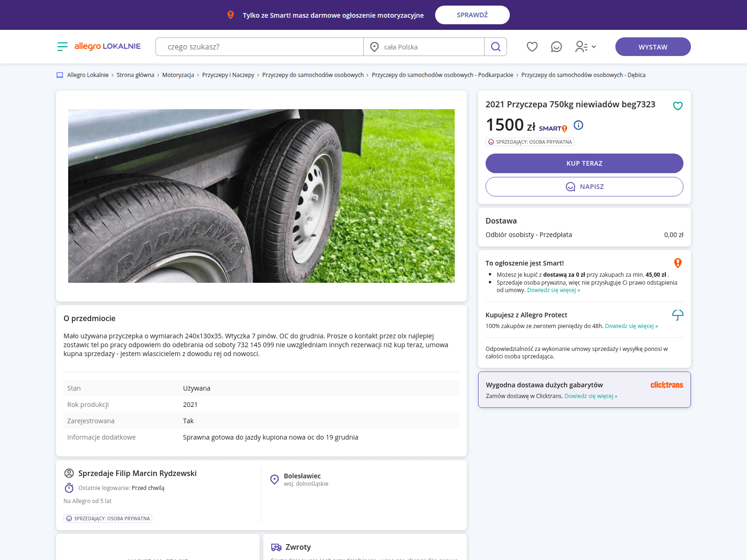Click the orange pin icon in top banner
This screenshot has width=747, height=560.
click(231, 15)
